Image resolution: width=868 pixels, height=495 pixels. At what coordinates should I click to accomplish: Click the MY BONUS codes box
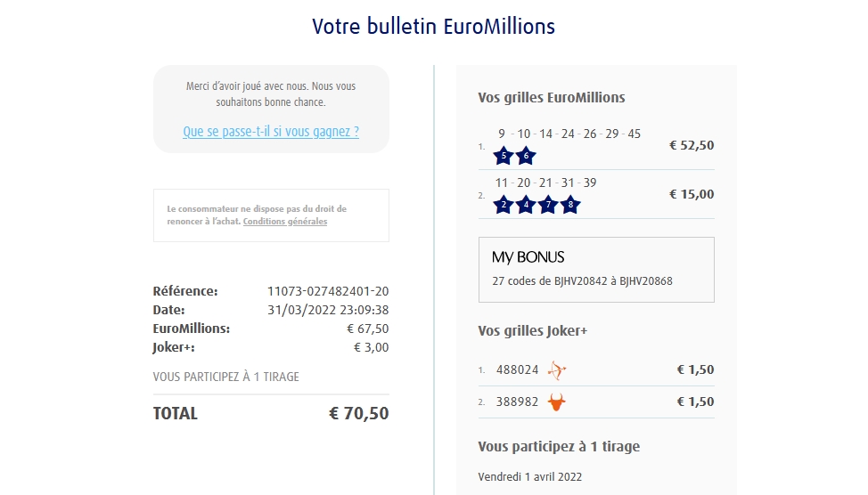[x=596, y=269]
